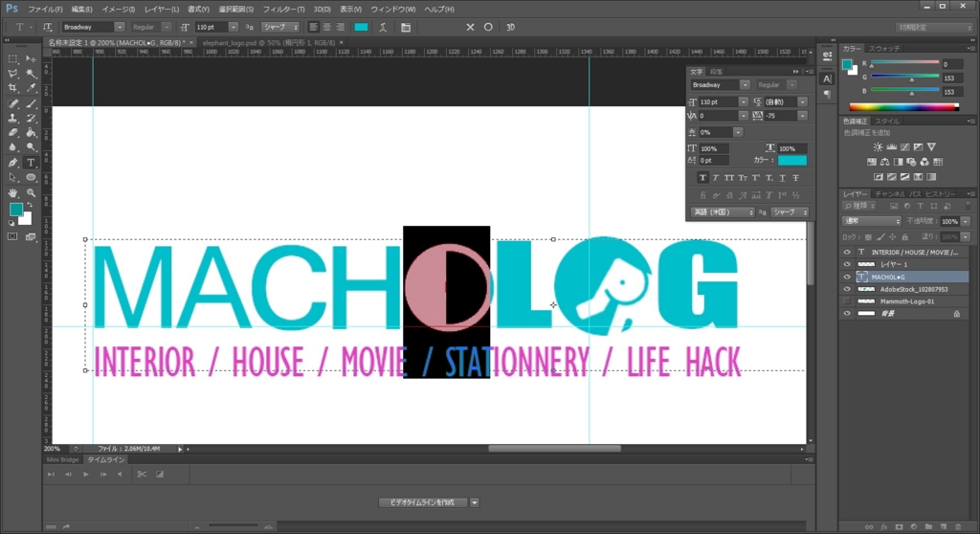Select the Paint Bucket tool

31,133
